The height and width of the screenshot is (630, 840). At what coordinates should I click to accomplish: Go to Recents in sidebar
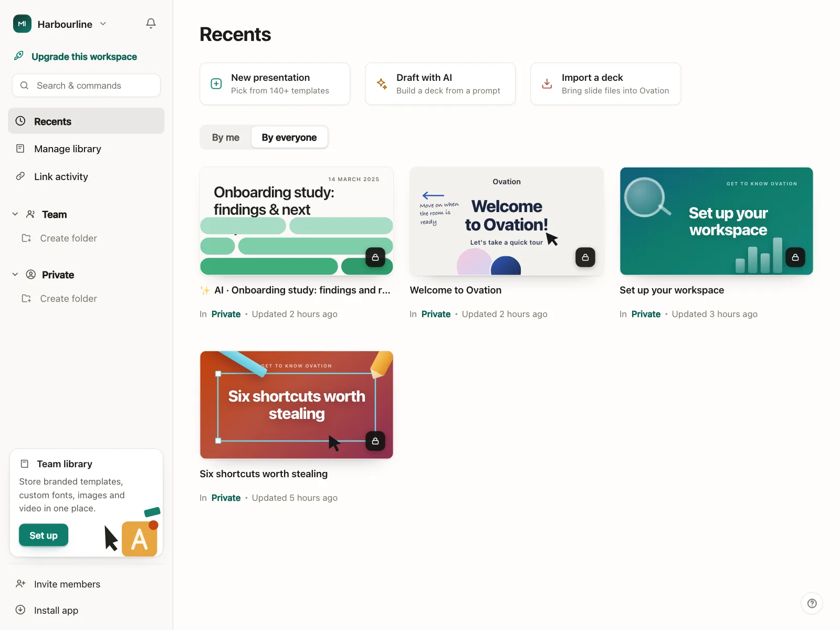click(x=86, y=121)
